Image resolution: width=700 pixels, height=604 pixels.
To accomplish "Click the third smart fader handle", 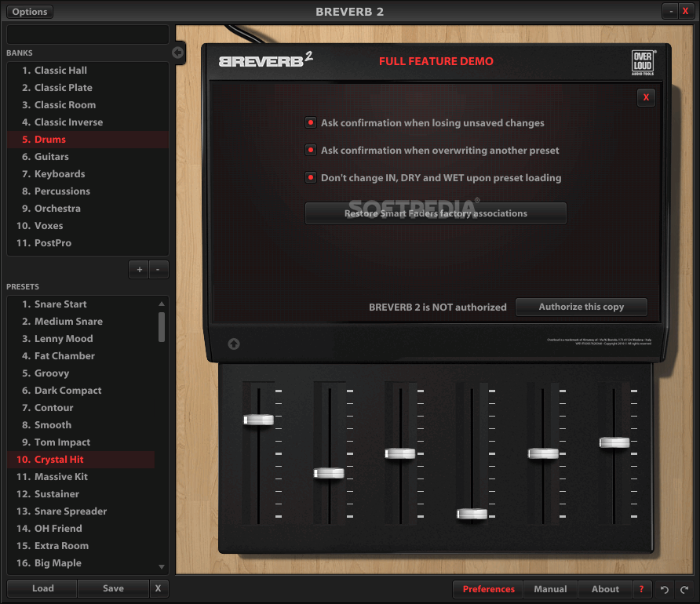I will pyautogui.click(x=400, y=453).
